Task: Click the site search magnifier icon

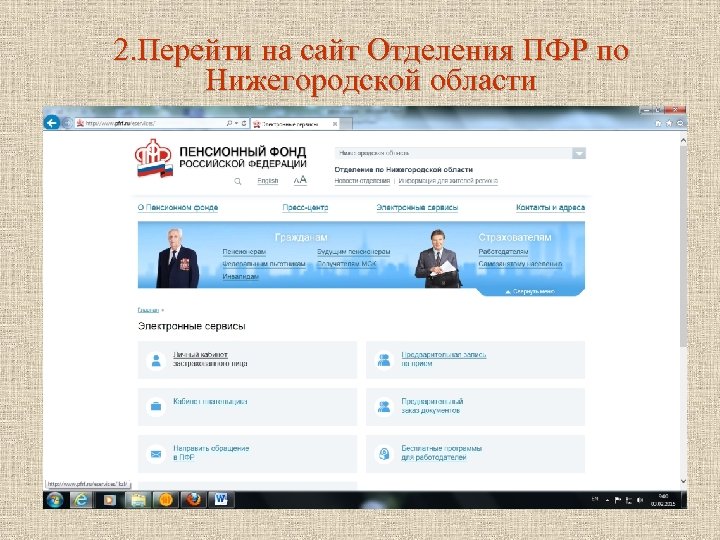Action: tap(237, 181)
